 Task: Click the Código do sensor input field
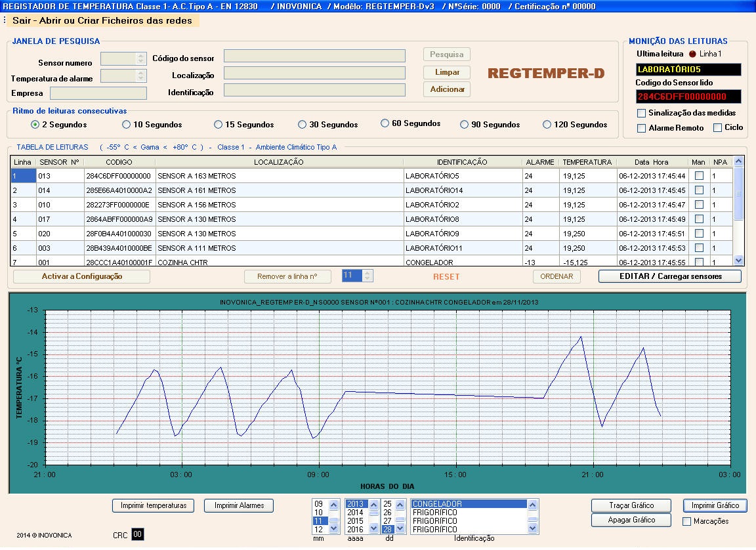coord(314,56)
